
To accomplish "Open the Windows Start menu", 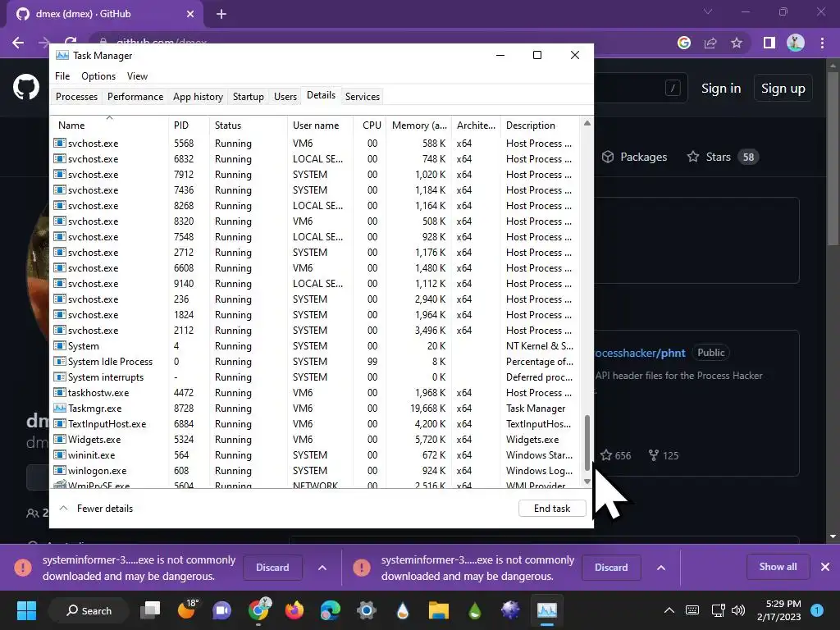I will coord(26,610).
